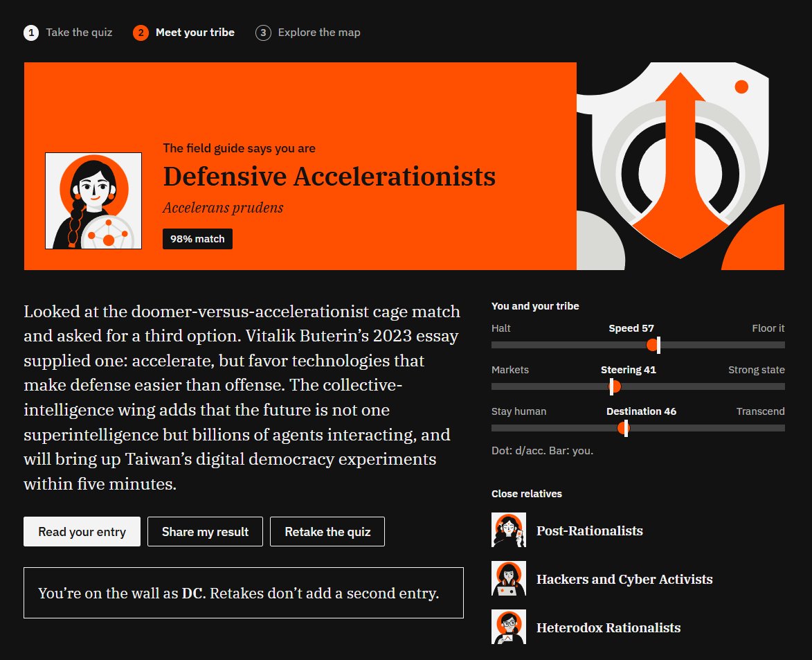Click the Speed slider track
812x660 pixels.
pyautogui.click(x=638, y=345)
